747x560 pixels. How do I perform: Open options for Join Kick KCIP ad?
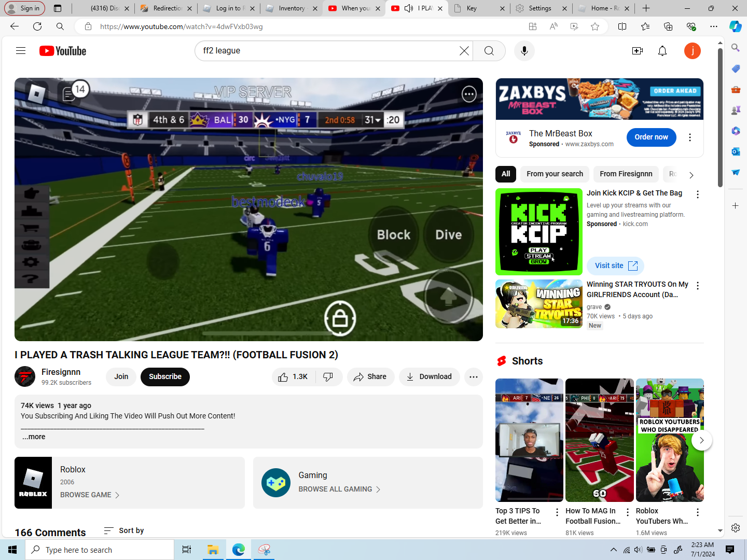(698, 194)
